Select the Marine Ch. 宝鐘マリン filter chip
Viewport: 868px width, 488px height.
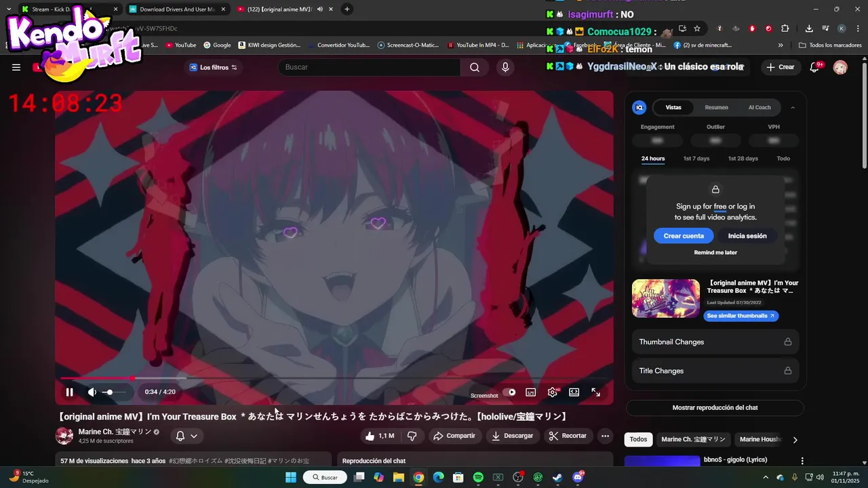[693, 439]
